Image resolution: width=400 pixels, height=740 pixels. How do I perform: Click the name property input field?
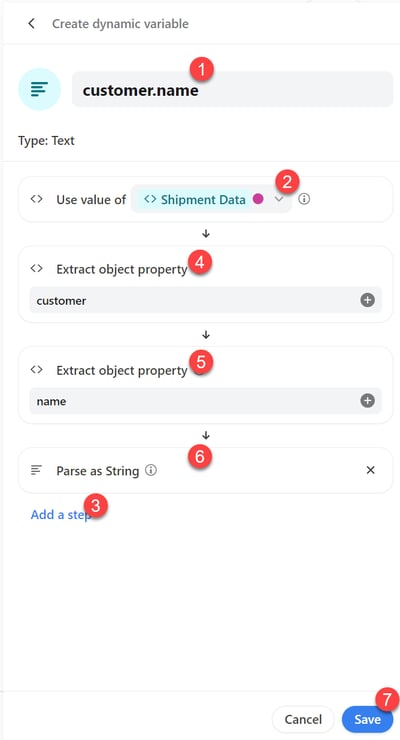coord(206,401)
